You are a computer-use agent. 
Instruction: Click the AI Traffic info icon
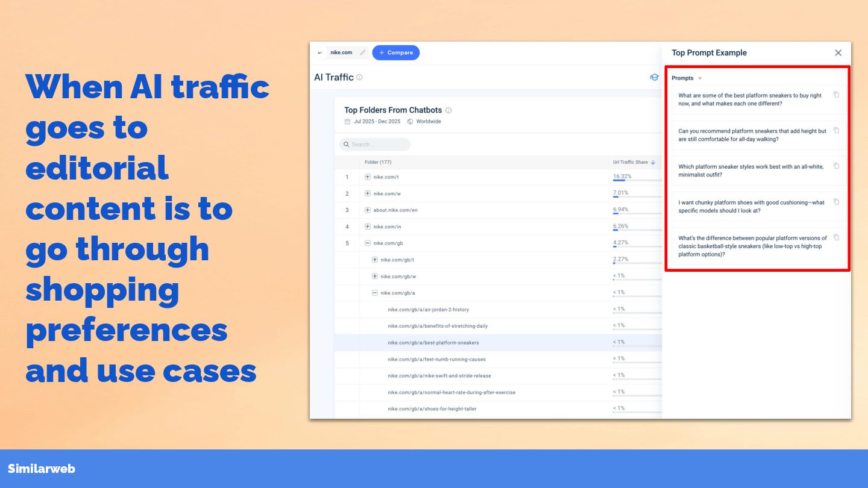(x=359, y=77)
